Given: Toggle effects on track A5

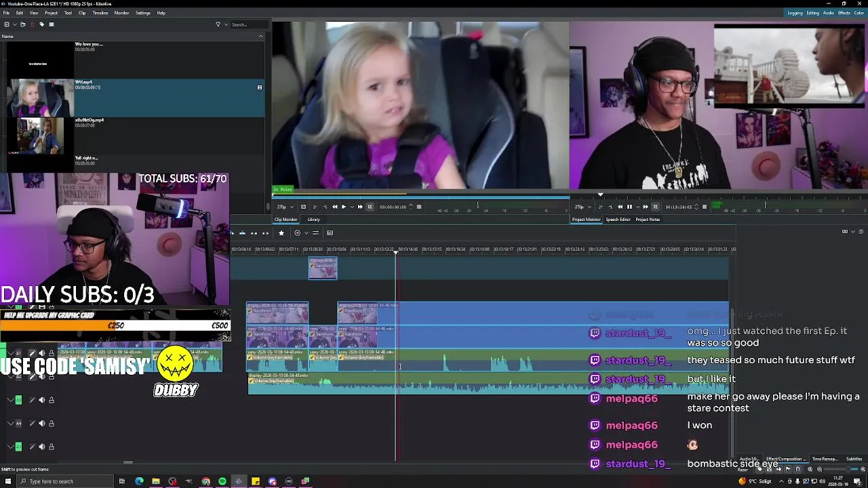Looking at the screenshot, I should [x=32, y=447].
